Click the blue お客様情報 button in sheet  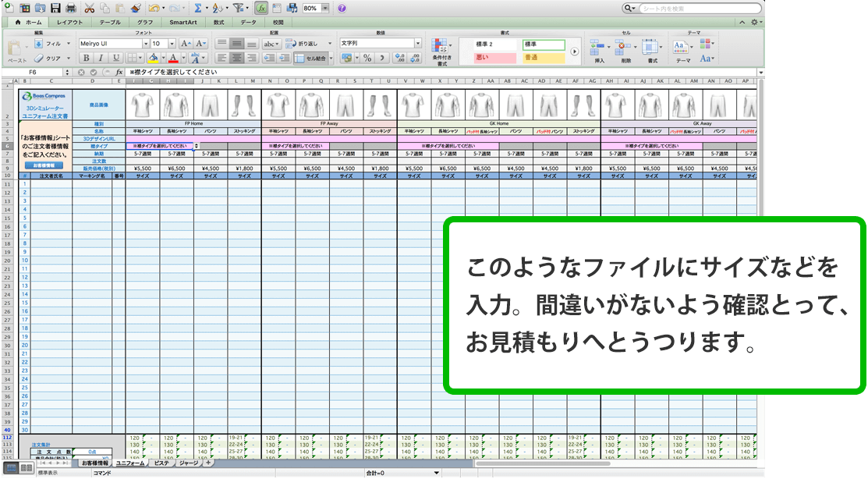(x=44, y=165)
